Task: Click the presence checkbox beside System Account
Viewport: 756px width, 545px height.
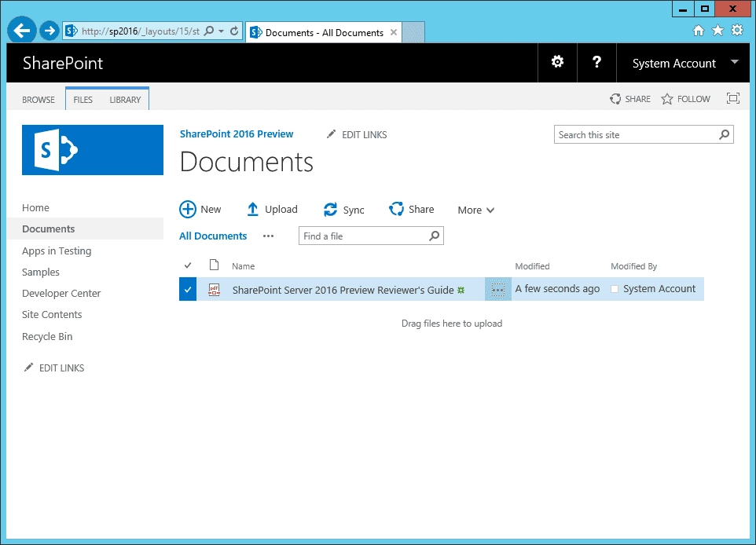Action: pos(615,289)
